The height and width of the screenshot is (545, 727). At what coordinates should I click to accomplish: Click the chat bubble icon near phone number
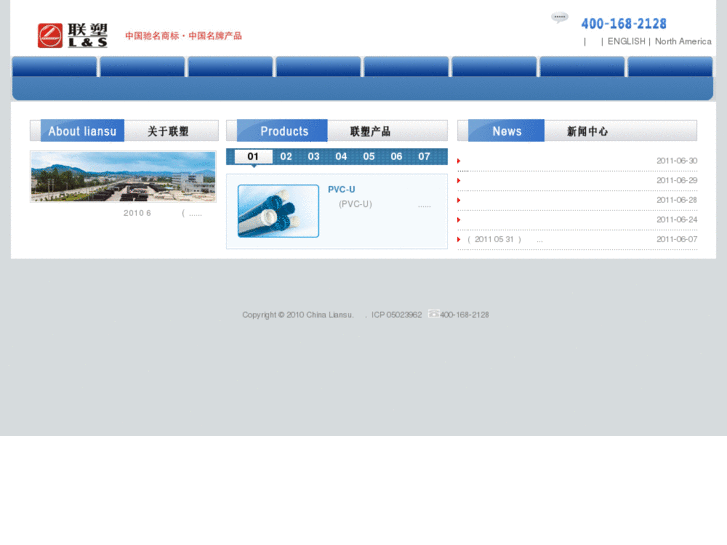pos(560,18)
